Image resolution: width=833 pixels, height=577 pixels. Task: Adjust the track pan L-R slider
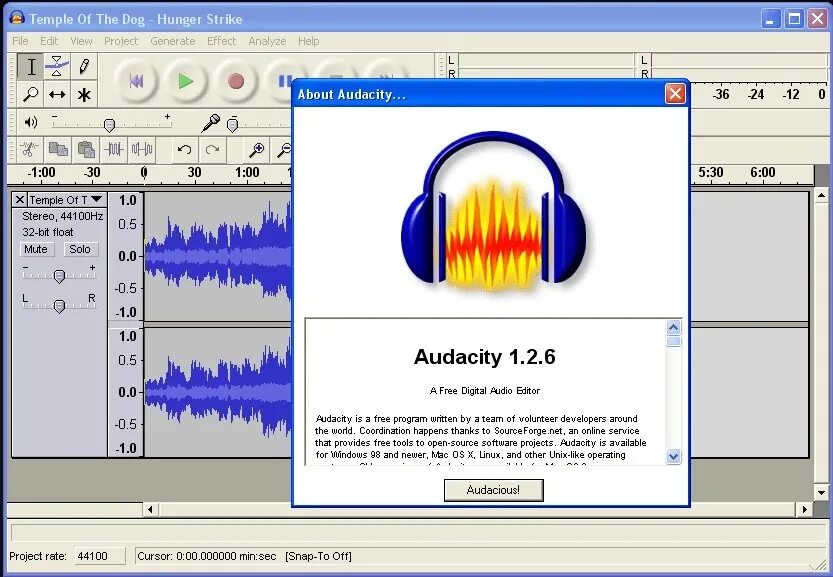coord(60,306)
